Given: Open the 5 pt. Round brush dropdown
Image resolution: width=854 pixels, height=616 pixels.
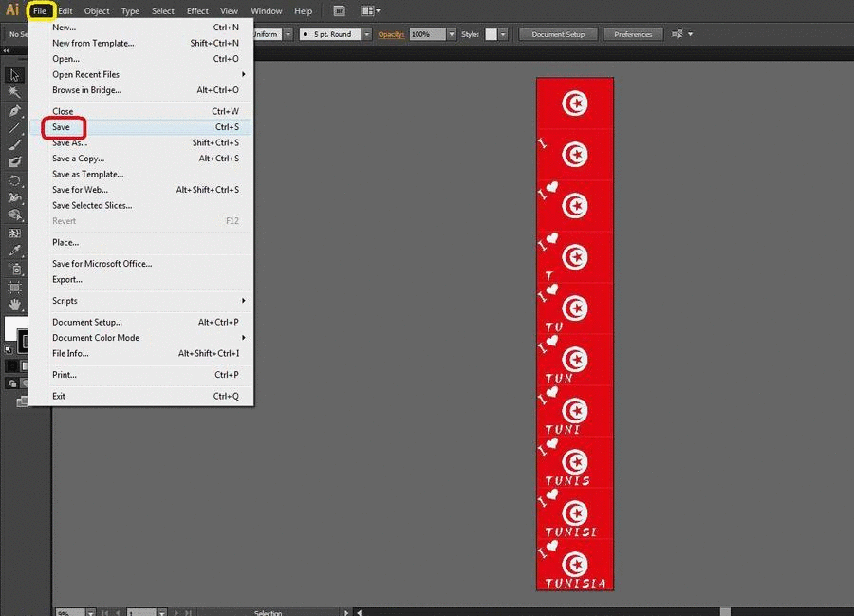Looking at the screenshot, I should click(x=367, y=34).
